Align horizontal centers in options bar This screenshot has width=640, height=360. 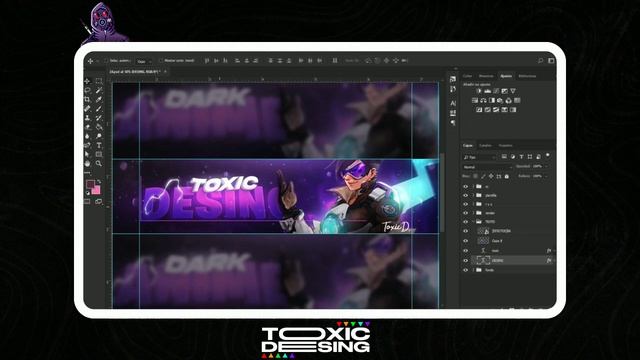247,61
